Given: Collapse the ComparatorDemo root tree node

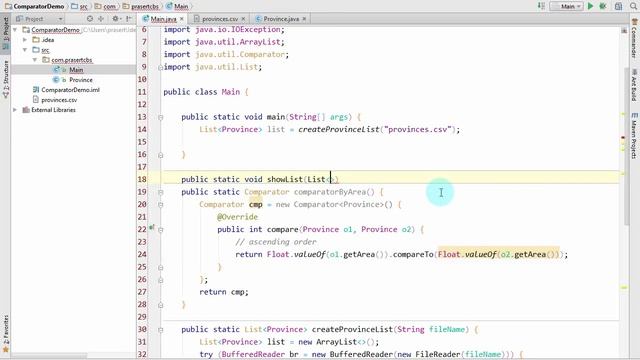Looking at the screenshot, I should [x=15, y=30].
